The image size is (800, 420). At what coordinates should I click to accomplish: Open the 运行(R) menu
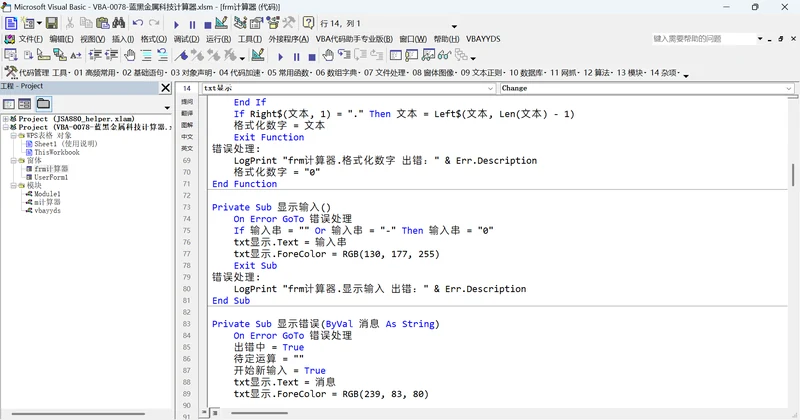pos(218,39)
